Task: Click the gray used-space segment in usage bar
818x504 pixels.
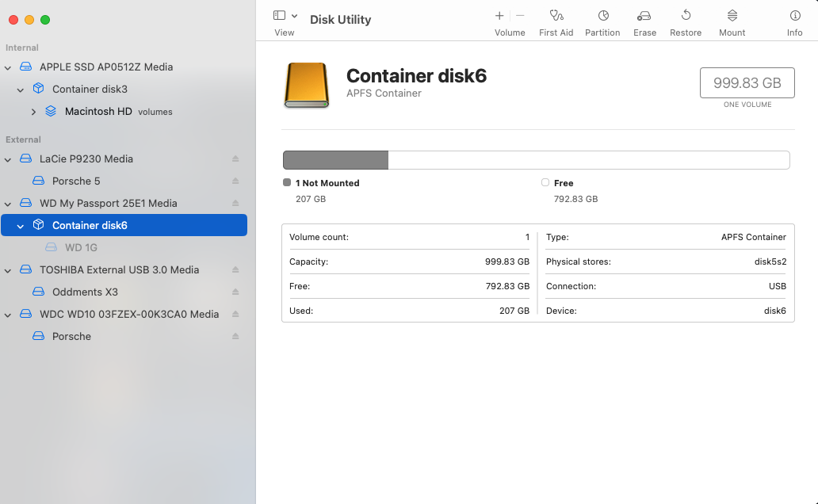Action: [335, 160]
